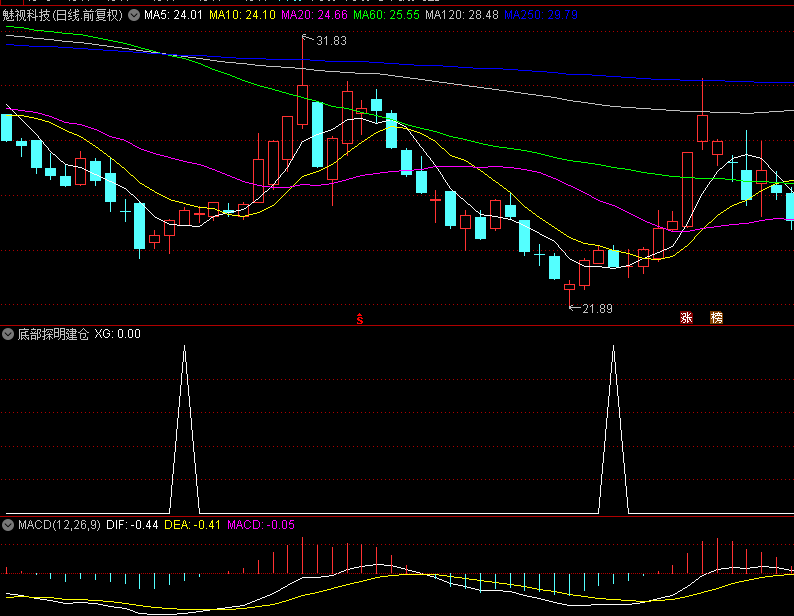Select the MA10: 24.10 yellow label
Screen dimensions: 794x616
(243, 15)
